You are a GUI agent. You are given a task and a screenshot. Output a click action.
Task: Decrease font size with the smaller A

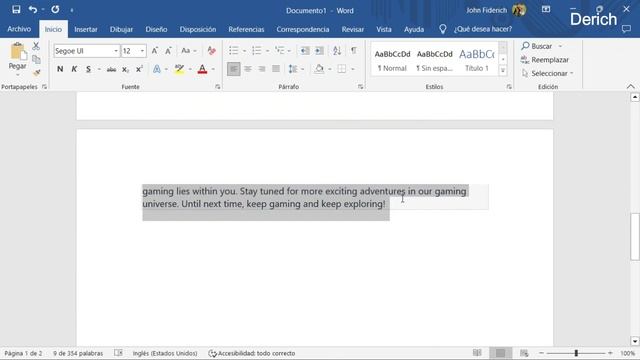pyautogui.click(x=168, y=51)
